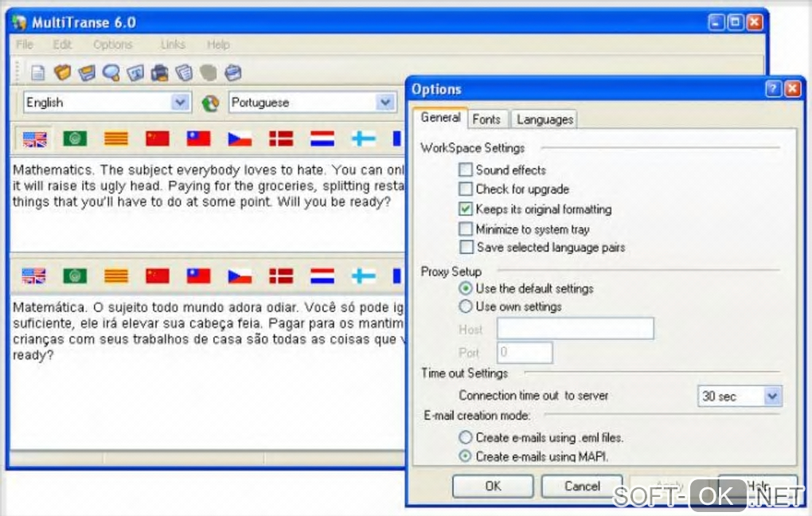812x516 pixels.
Task: Select Use the default settings radio
Action: pos(466,288)
